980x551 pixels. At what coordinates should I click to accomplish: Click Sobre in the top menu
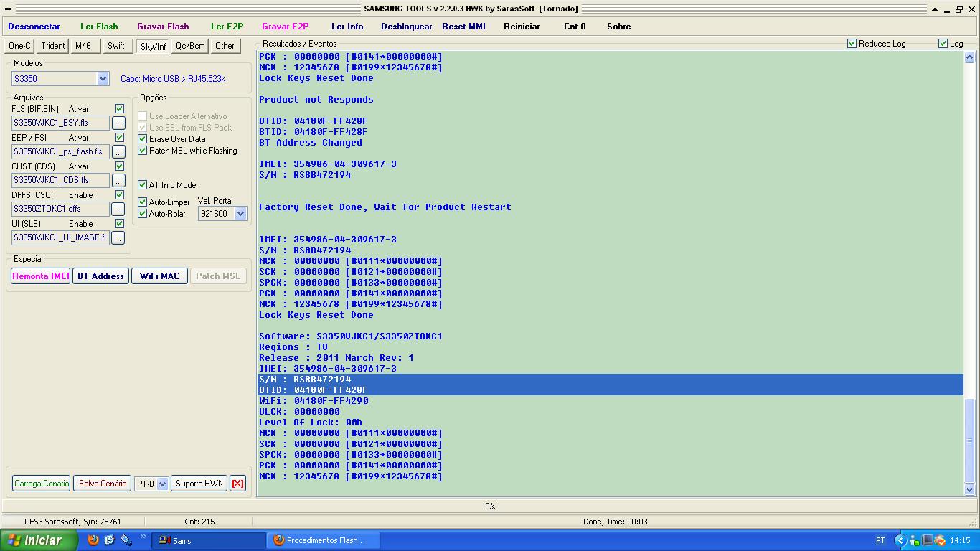618,27
